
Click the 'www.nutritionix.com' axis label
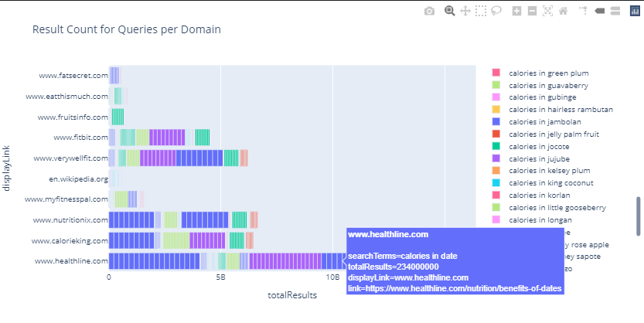[x=70, y=220]
